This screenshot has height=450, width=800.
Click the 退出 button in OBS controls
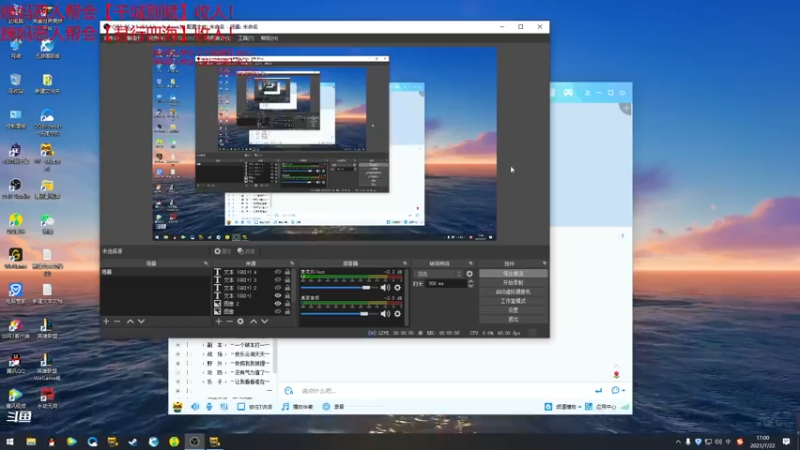point(513,319)
